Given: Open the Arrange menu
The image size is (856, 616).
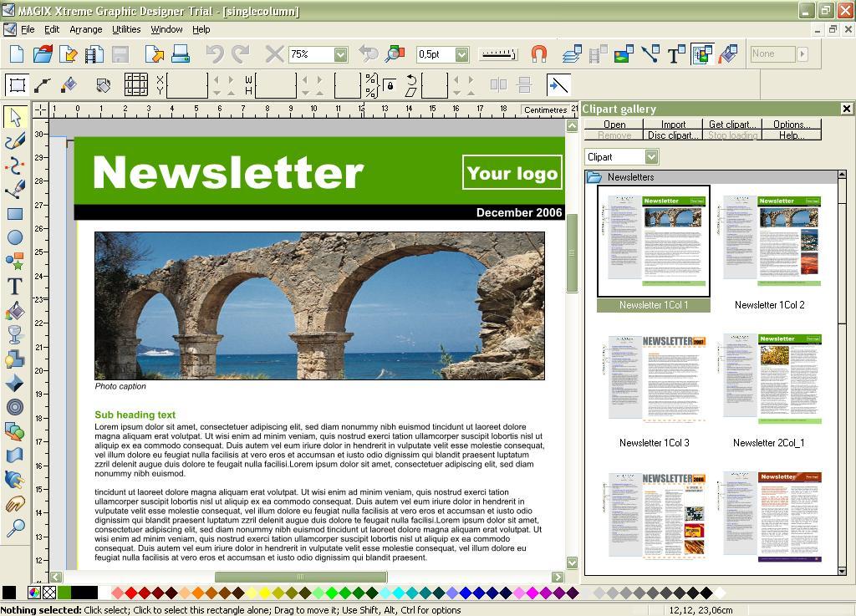Looking at the screenshot, I should click(86, 29).
